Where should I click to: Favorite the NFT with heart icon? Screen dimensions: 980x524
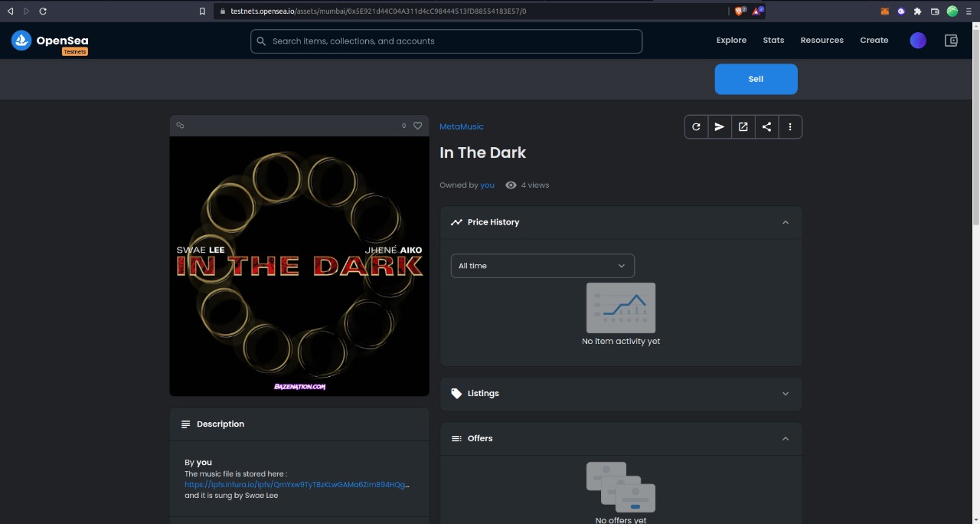(x=417, y=126)
